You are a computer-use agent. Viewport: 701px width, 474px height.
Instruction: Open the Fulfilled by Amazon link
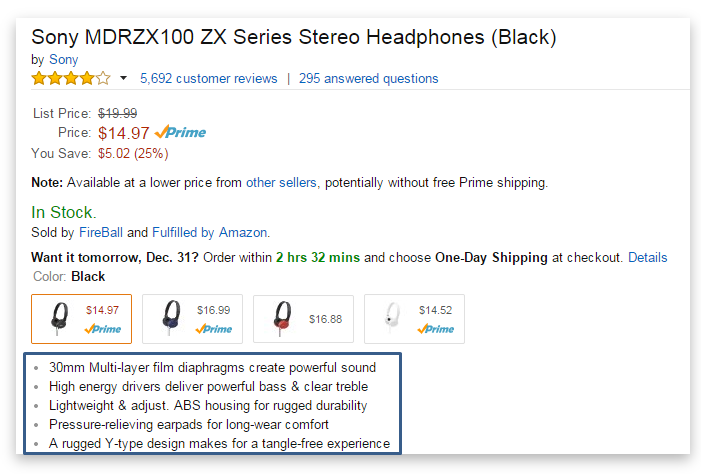[210, 233]
